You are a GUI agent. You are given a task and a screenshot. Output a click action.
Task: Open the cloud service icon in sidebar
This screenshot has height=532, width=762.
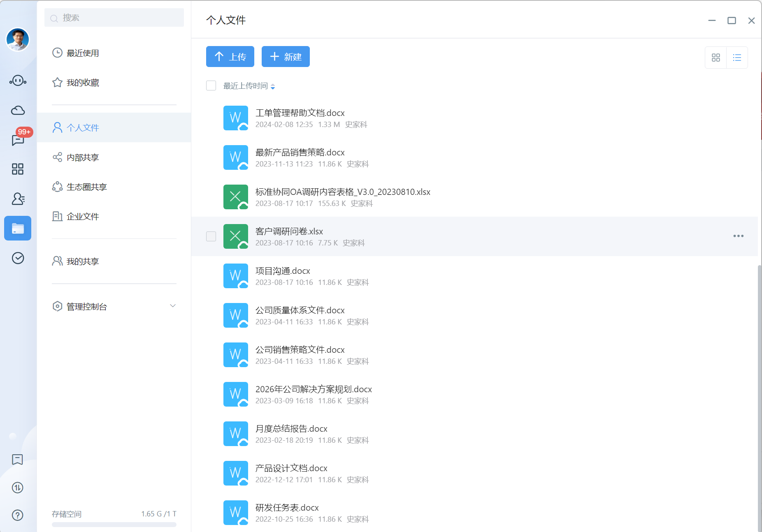(17, 110)
